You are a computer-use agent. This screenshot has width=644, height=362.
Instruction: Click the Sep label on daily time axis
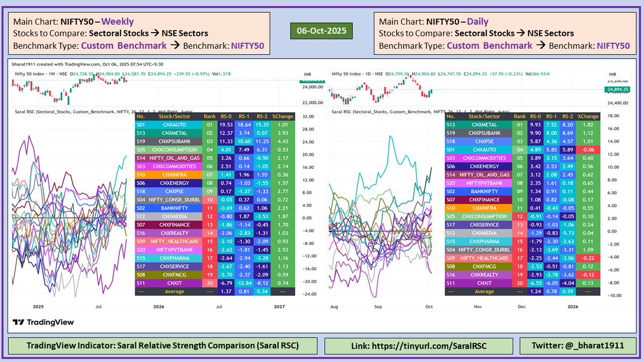pyautogui.click(x=378, y=307)
